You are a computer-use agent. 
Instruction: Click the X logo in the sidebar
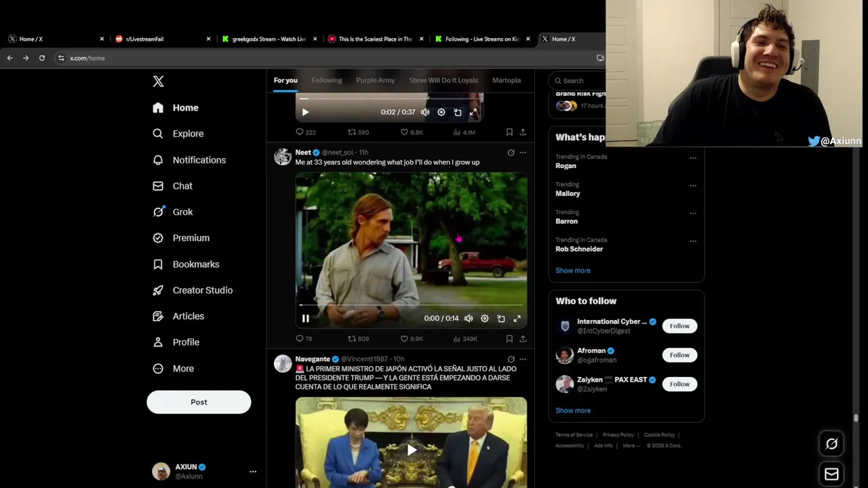click(158, 81)
